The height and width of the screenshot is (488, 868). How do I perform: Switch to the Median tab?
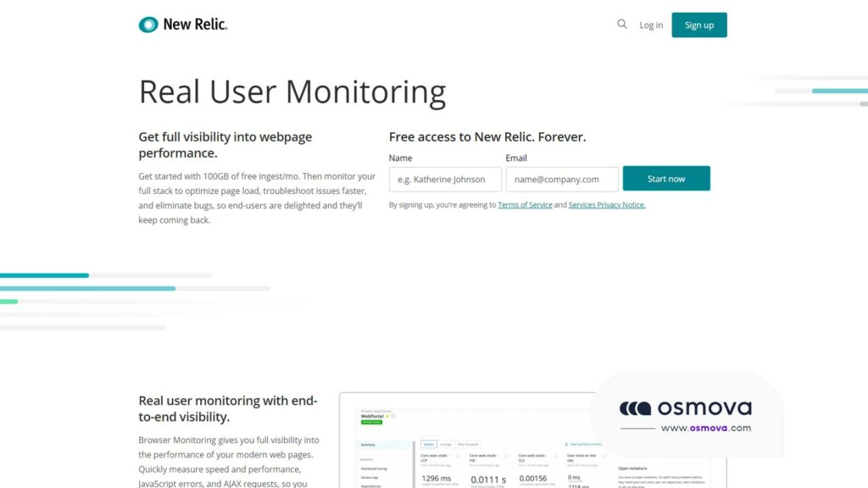428,444
